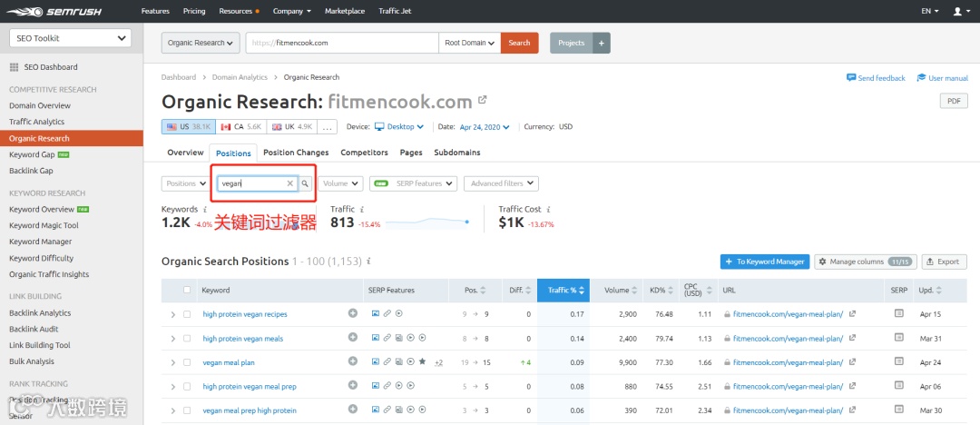Expand row for 'high protein vegan meal prep'
Image resolution: width=980 pixels, height=425 pixels.
[173, 386]
